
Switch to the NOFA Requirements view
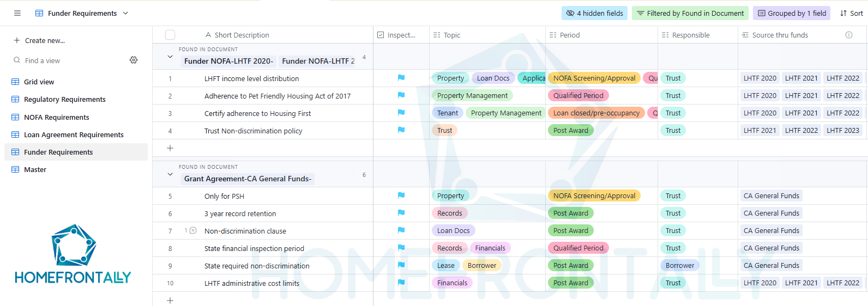coord(56,117)
